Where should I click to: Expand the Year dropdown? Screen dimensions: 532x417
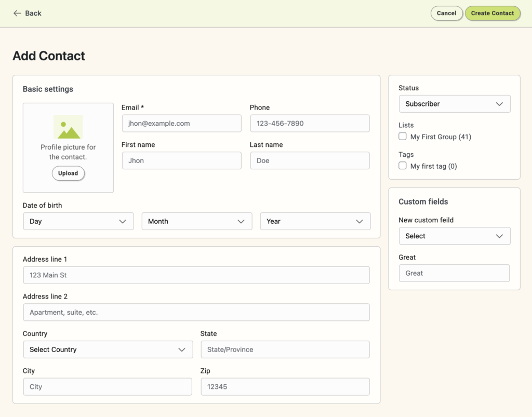click(x=315, y=221)
